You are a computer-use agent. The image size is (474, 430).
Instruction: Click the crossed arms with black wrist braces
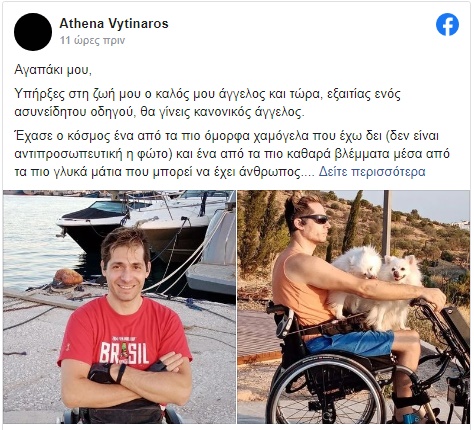point(128,377)
